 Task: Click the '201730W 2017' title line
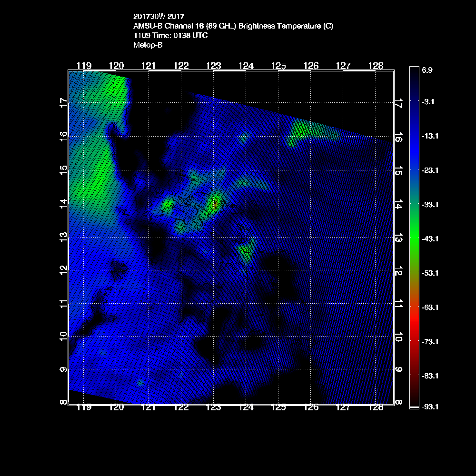point(159,16)
